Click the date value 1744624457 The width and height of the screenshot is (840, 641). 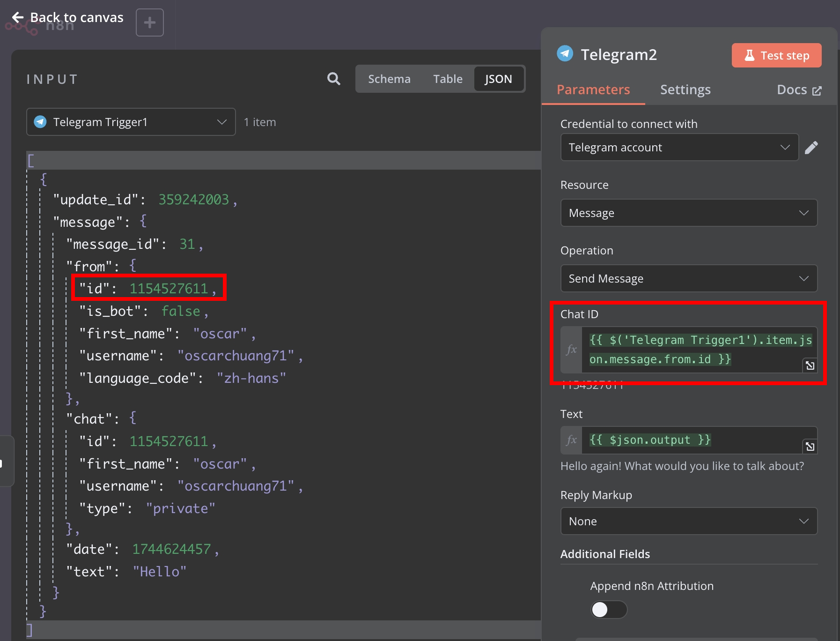point(171,549)
